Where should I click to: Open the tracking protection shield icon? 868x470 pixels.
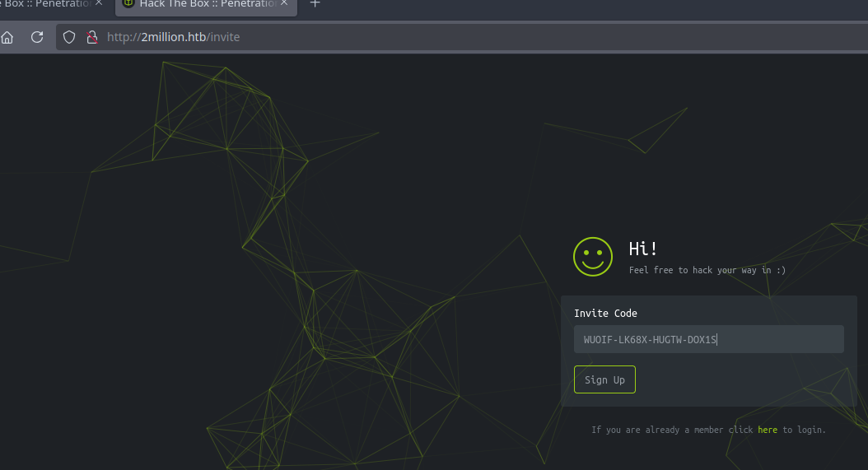click(x=69, y=37)
